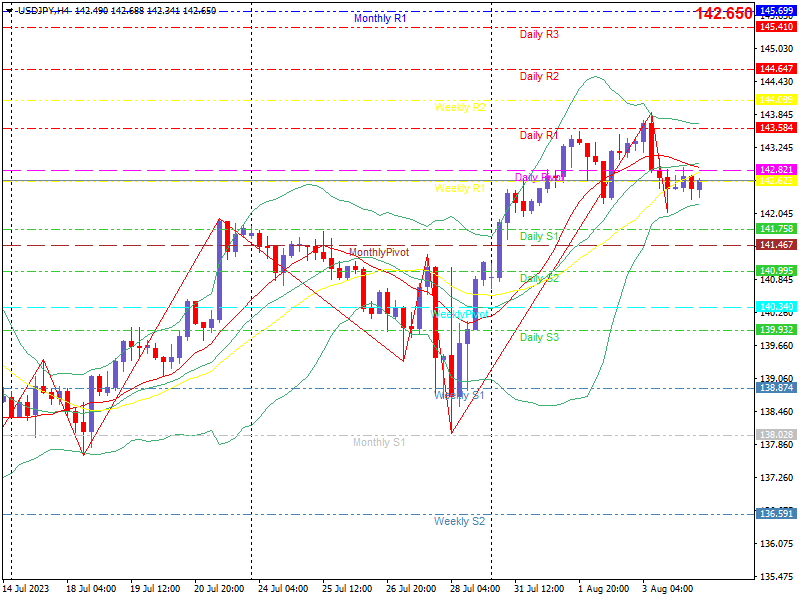
Task: Select the Weekly R2 yellow label
Action: coord(460,107)
